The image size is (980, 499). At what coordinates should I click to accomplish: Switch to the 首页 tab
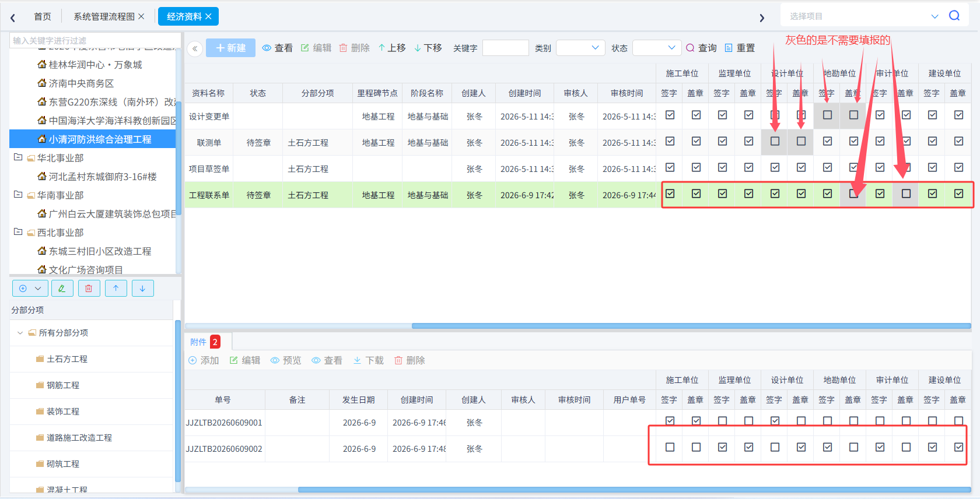point(43,16)
